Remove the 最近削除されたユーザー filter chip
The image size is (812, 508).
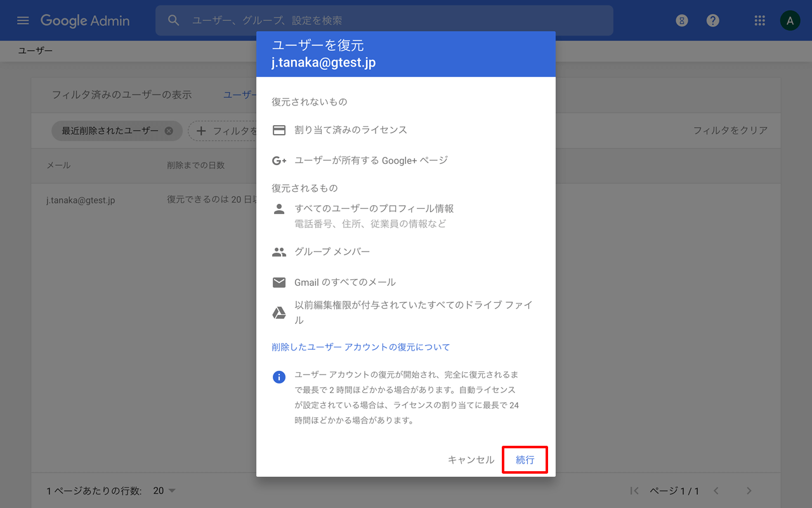[169, 131]
